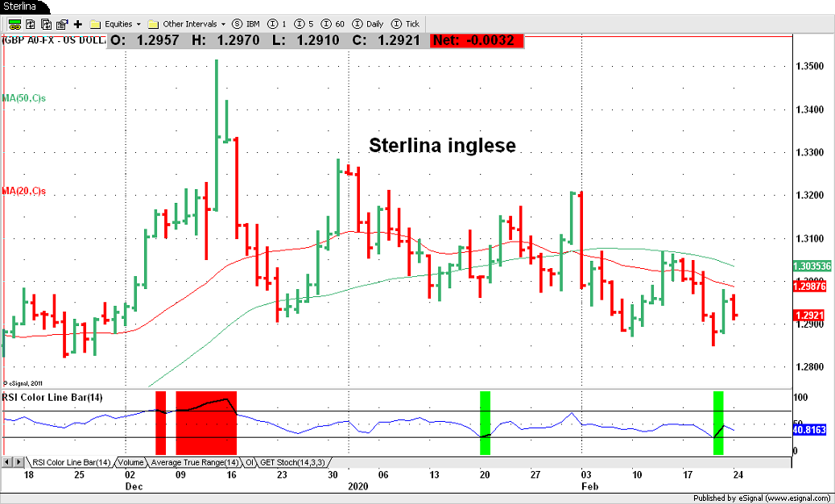Screen dimensions: 835x504
Task: Open the chart properties icon
Action: click(62, 24)
